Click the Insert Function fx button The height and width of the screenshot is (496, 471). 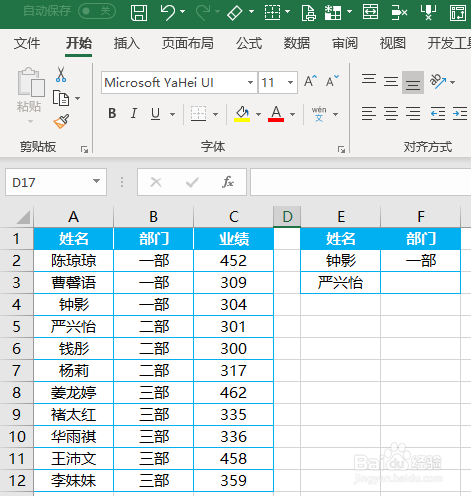point(228,182)
